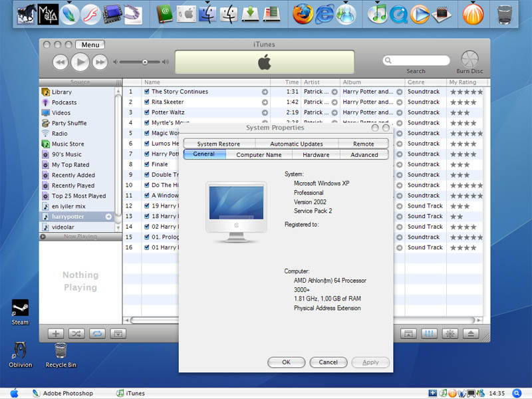Uncheck the Finale track checkbox

click(x=146, y=164)
